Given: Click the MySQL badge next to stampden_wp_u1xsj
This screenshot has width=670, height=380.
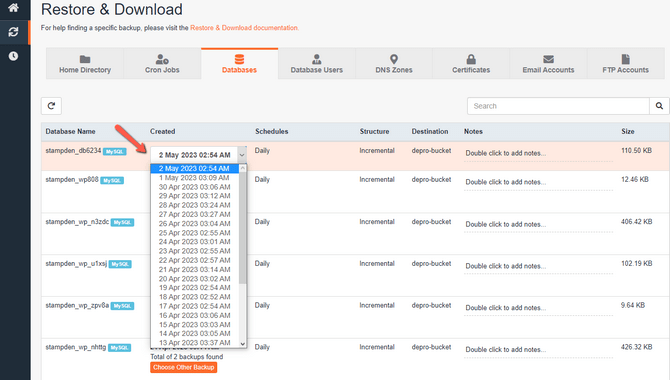Looking at the screenshot, I should (x=120, y=264).
